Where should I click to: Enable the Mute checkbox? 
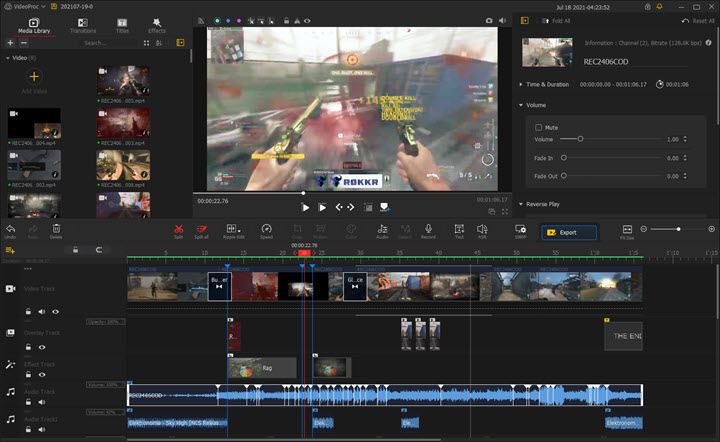pyautogui.click(x=539, y=128)
